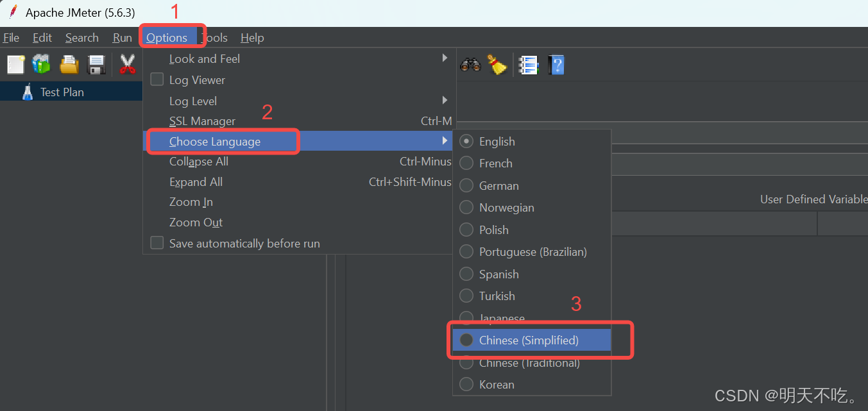Select Test Plan tree node
868x411 pixels.
(62, 92)
